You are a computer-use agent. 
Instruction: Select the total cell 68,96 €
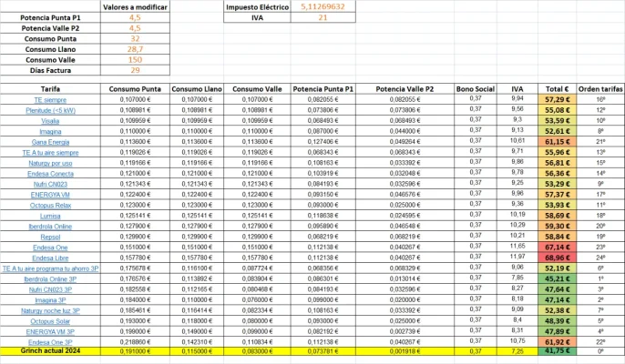557,258
